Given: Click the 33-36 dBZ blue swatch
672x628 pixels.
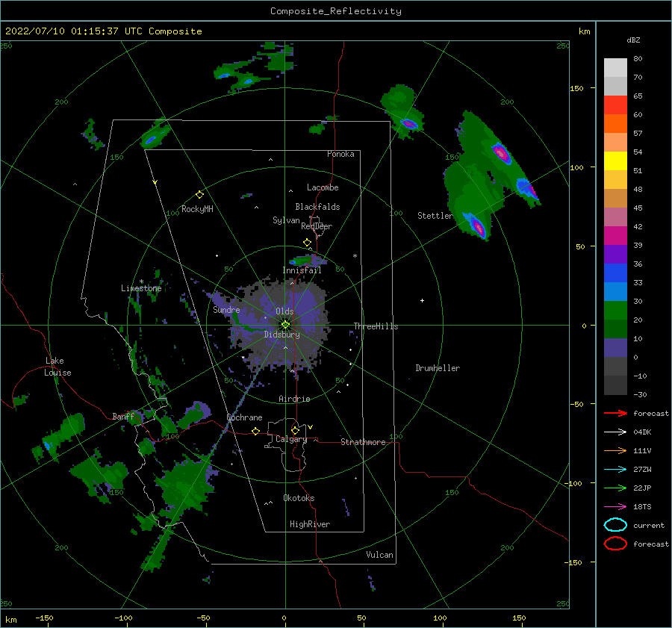Looking at the screenshot, I should 615,273.
